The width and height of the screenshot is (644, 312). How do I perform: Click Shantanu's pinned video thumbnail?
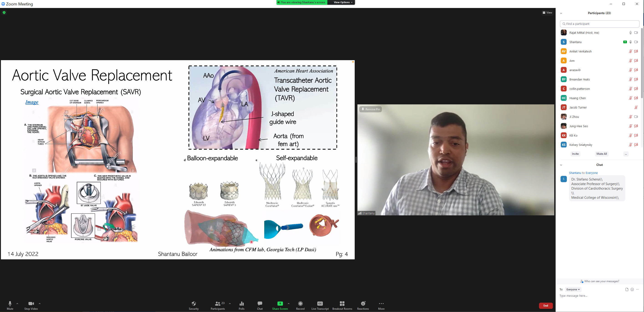pyautogui.click(x=456, y=160)
